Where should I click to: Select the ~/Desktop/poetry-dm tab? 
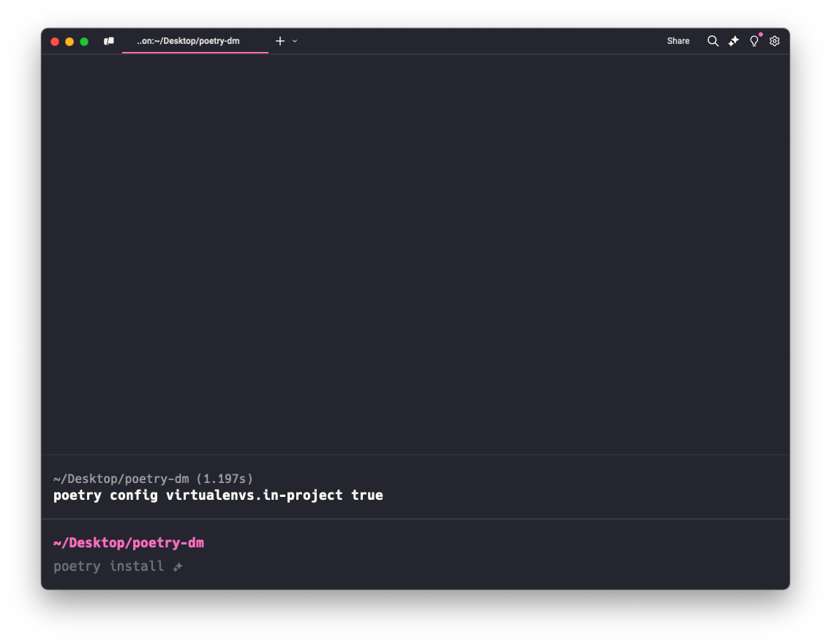[x=188, y=41]
